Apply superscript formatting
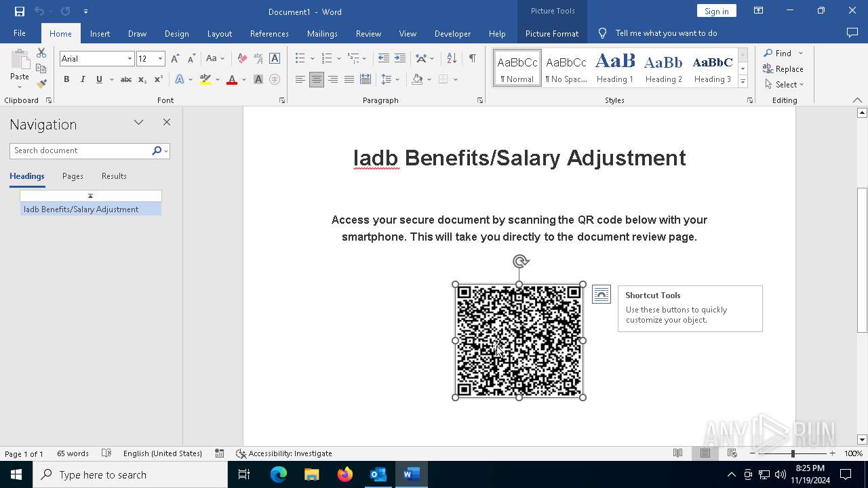Image resolution: width=868 pixels, height=488 pixels. tap(159, 79)
